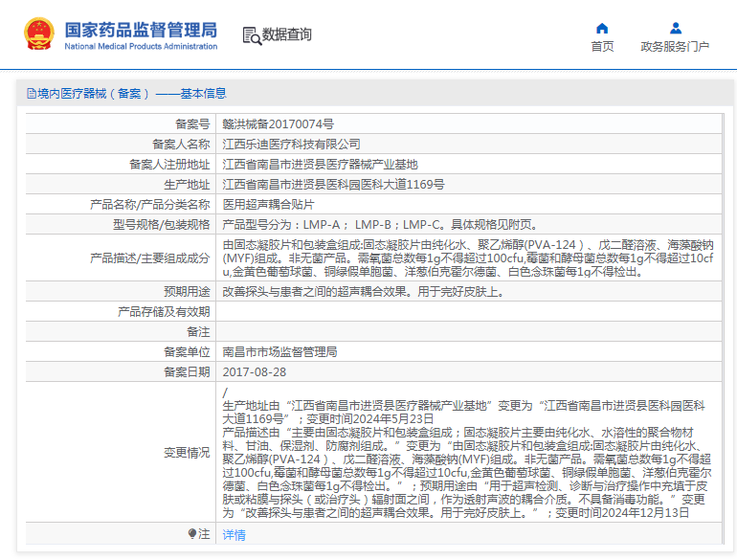Click 型号规格/包装规格 label
Screen dimensions: 737x560
[161, 225]
